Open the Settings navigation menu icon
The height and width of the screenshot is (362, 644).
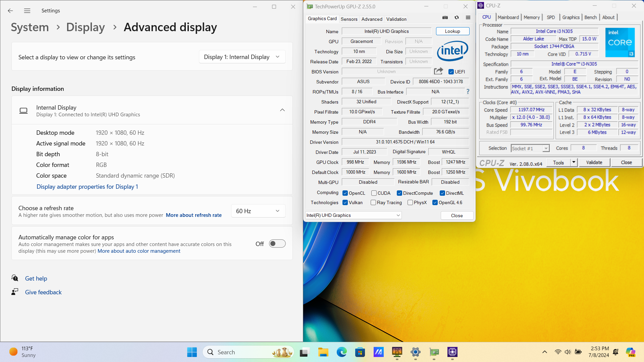(x=27, y=11)
